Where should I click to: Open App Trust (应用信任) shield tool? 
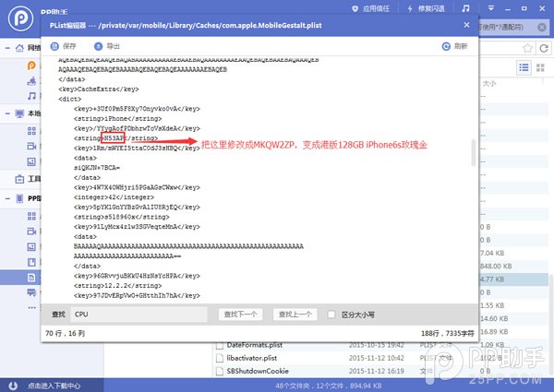[370, 8]
